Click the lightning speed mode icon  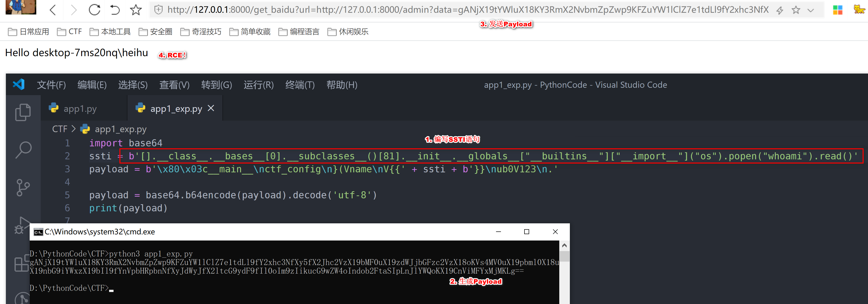779,10
